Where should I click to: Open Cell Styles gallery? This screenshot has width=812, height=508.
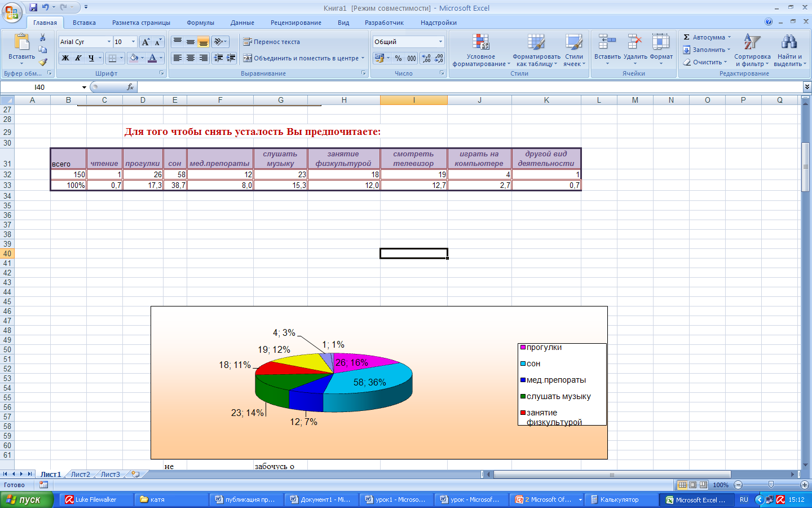point(574,50)
